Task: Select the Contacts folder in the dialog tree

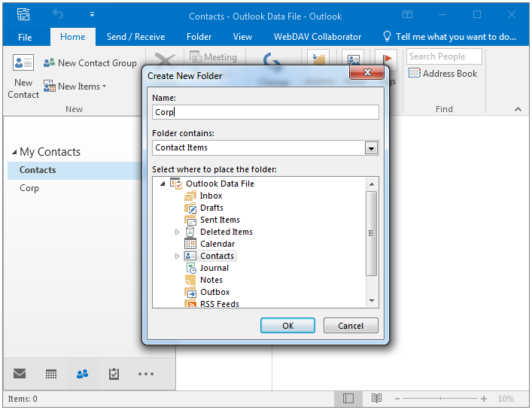Action: (217, 256)
